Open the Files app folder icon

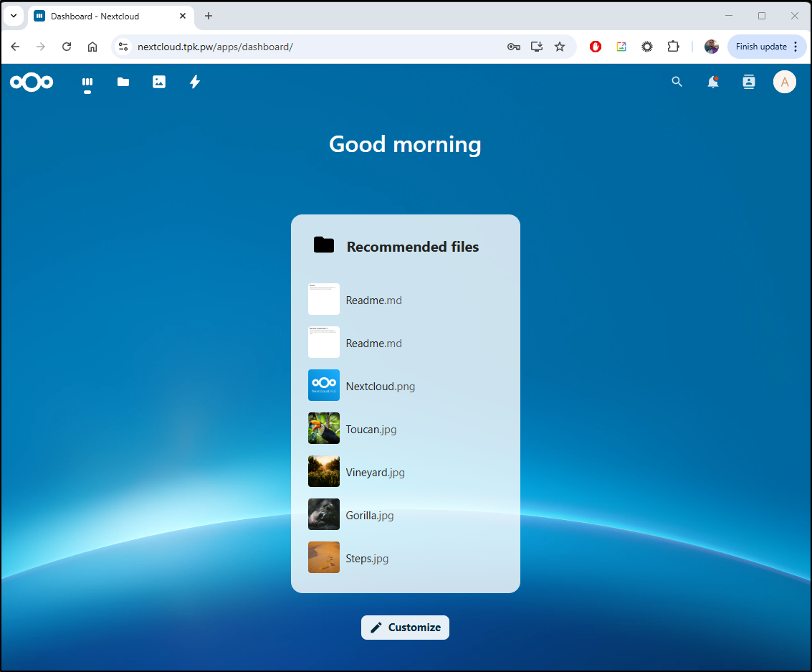point(123,82)
